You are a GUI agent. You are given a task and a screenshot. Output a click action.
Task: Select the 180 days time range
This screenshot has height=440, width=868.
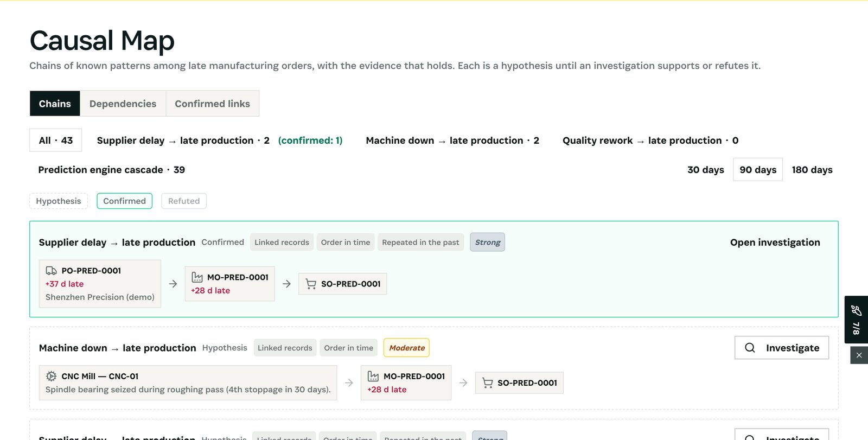point(812,170)
